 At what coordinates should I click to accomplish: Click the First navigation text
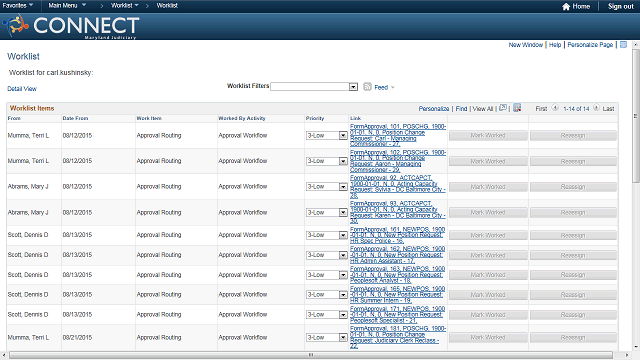[541, 109]
